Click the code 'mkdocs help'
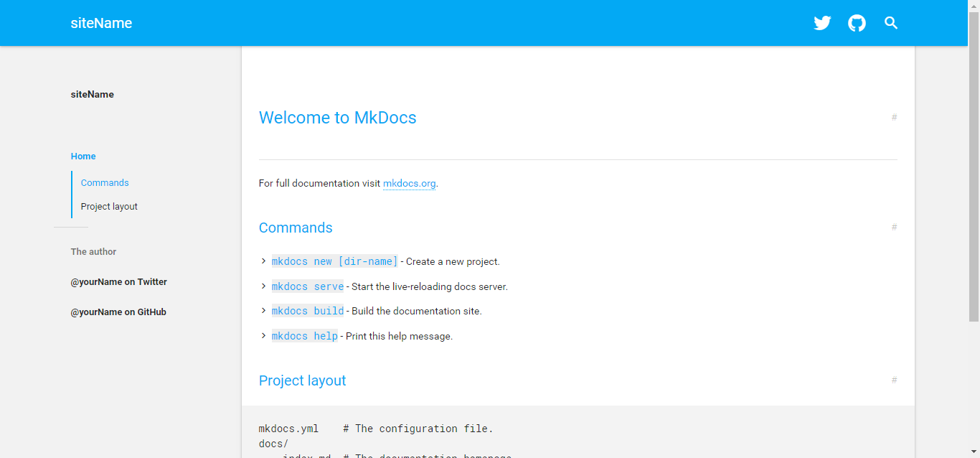980x458 pixels. click(x=304, y=336)
